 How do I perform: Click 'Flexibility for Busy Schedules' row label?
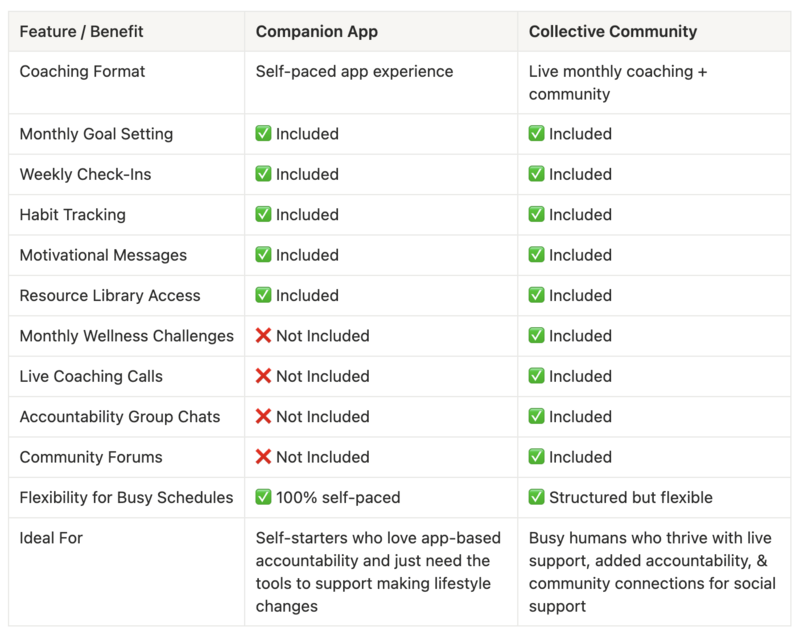click(x=126, y=498)
